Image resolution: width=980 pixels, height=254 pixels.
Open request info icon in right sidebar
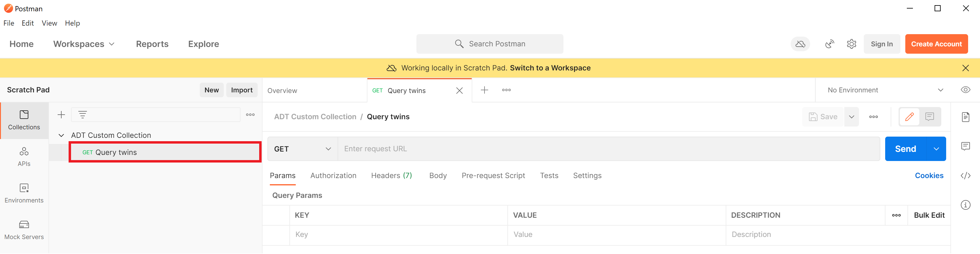click(x=966, y=205)
